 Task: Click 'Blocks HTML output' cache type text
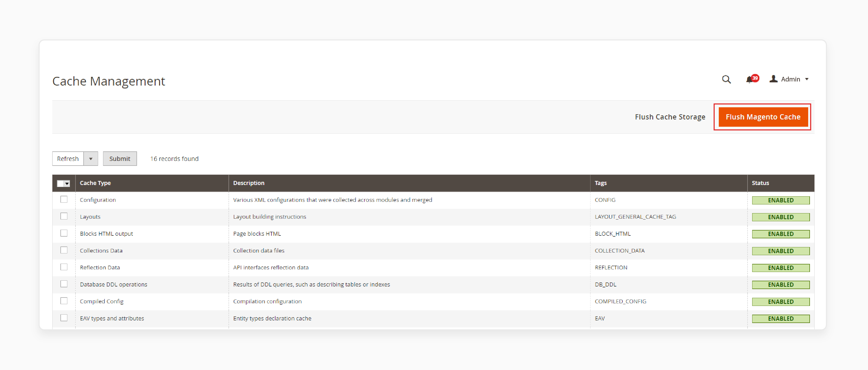coord(107,234)
